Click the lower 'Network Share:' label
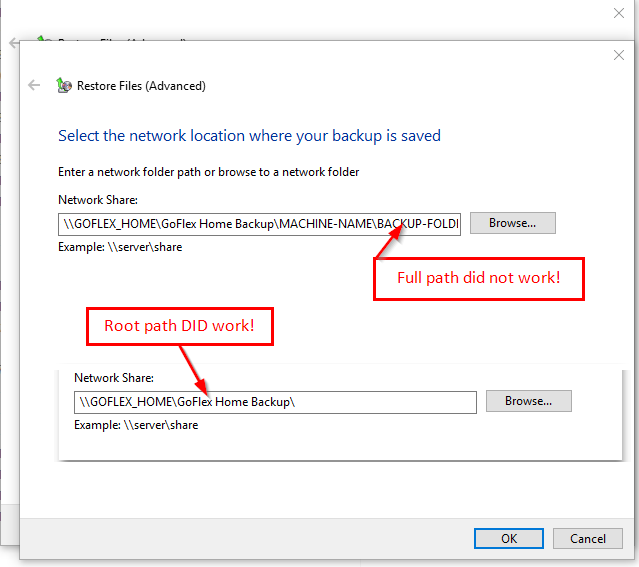This screenshot has width=639, height=567. click(x=114, y=378)
